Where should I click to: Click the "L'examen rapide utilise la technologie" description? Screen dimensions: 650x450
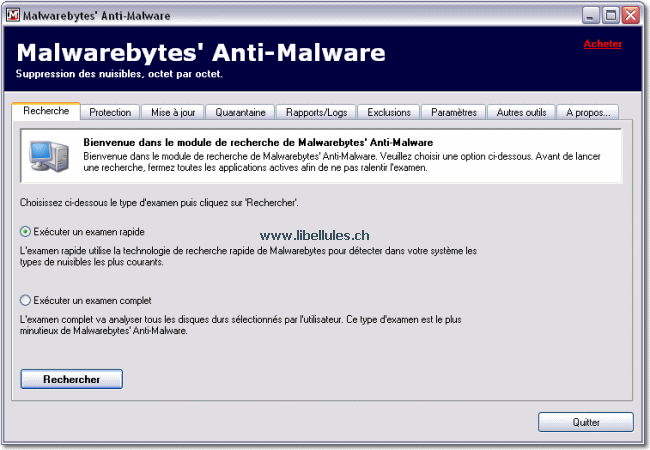pyautogui.click(x=248, y=256)
